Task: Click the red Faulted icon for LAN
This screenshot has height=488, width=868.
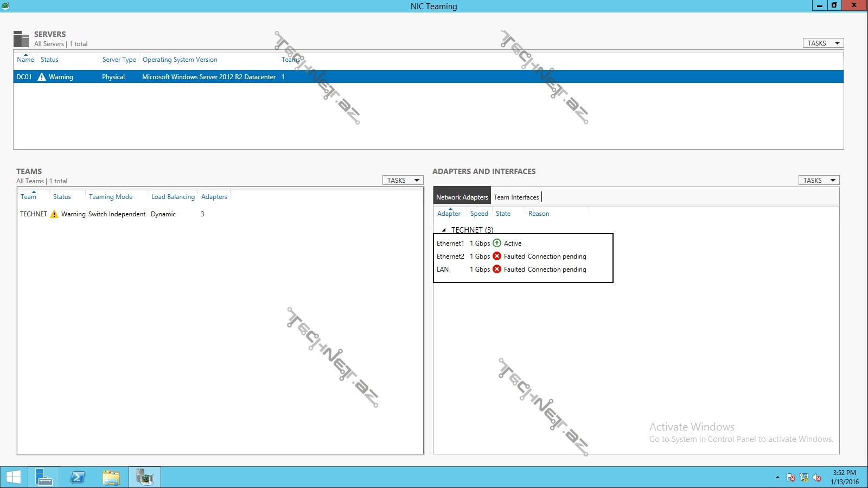Action: point(497,269)
